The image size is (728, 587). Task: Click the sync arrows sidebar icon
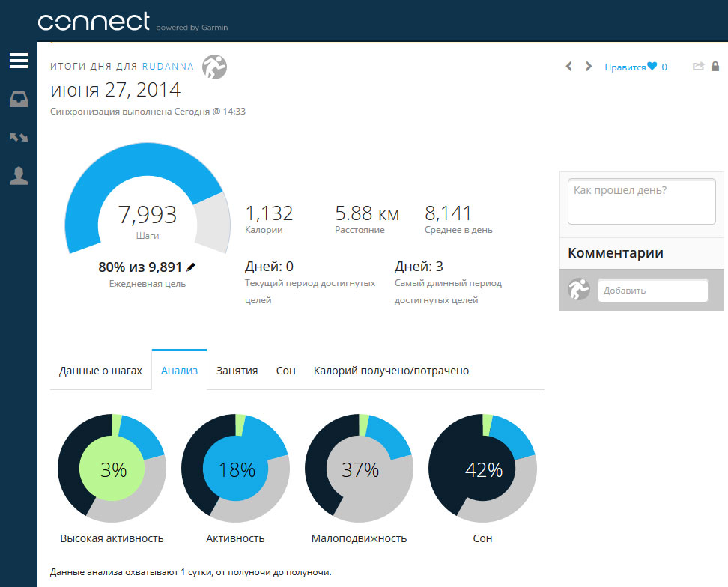19,138
